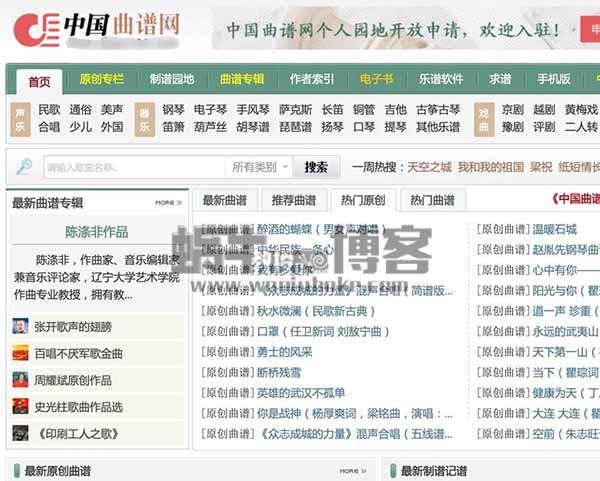The image size is (600, 481).
Task: Click the hot search term 天空之城
Action: coord(429,167)
